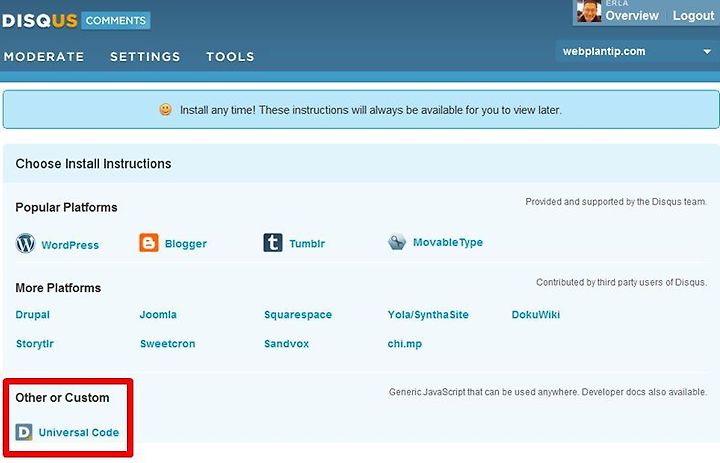The height and width of the screenshot is (463, 720).
Task: Click the 'Choose Install Instructions' heading
Action: coord(93,164)
